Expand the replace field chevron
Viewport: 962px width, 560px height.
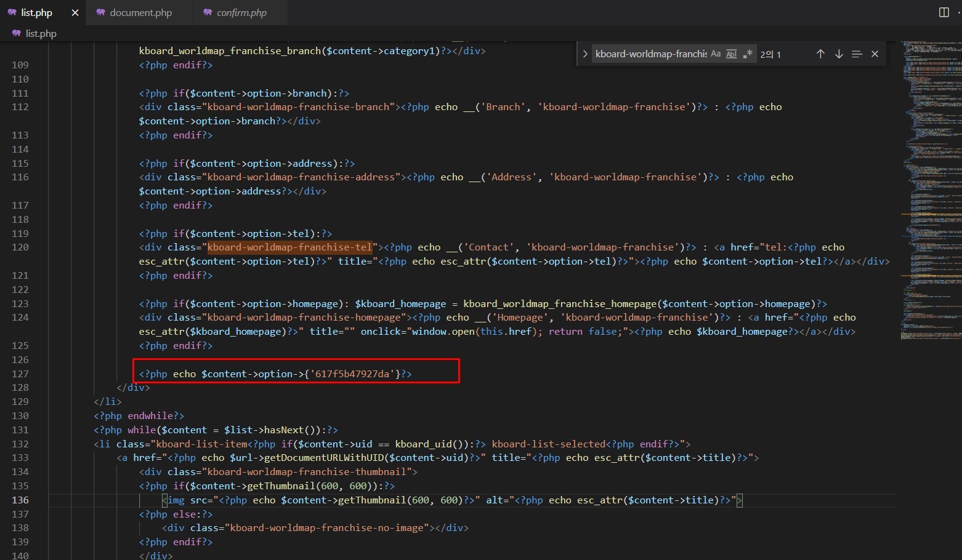click(x=584, y=54)
